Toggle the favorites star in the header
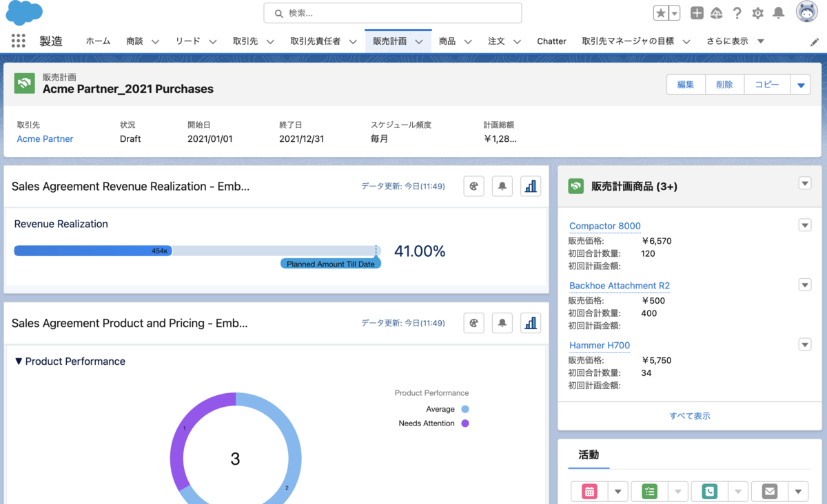 [x=660, y=12]
